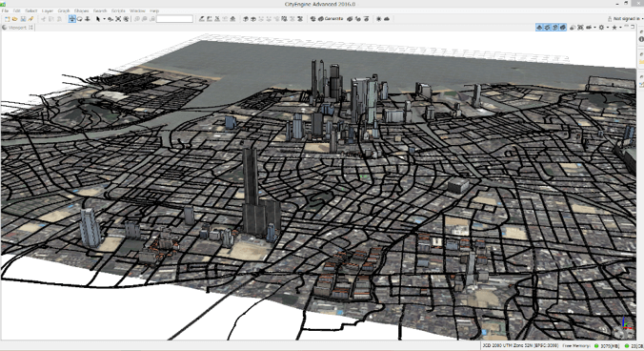This screenshot has width=644, height=351.
Task: Toggle graph networks visibility in viewport toolbar
Action: (547, 27)
